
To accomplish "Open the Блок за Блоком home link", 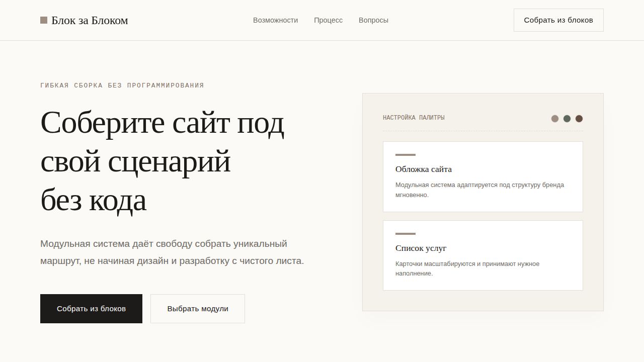I will pyautogui.click(x=84, y=20).
